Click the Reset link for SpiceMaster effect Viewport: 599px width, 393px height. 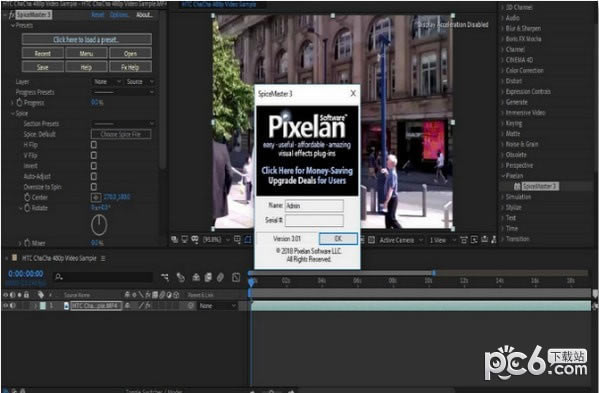(x=98, y=15)
